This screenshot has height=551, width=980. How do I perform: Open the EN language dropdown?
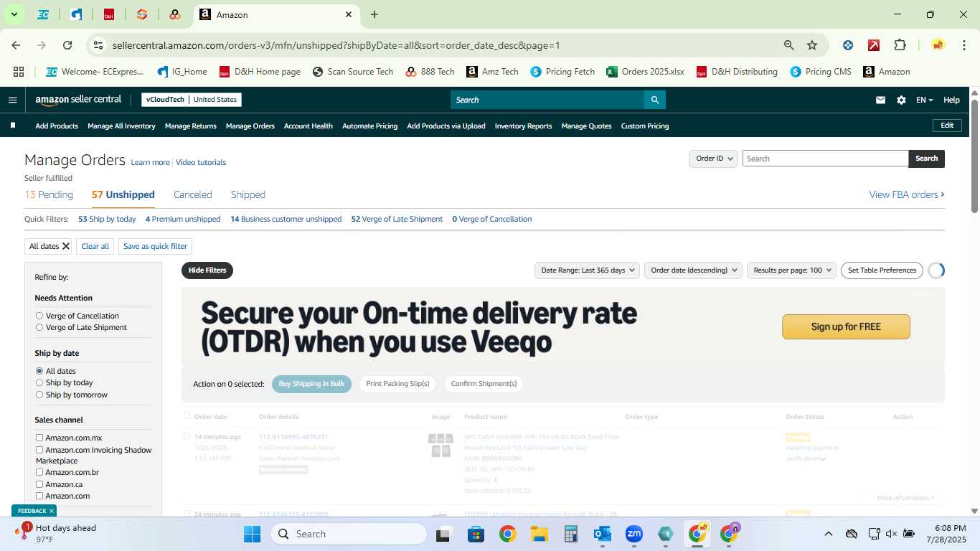pos(924,100)
